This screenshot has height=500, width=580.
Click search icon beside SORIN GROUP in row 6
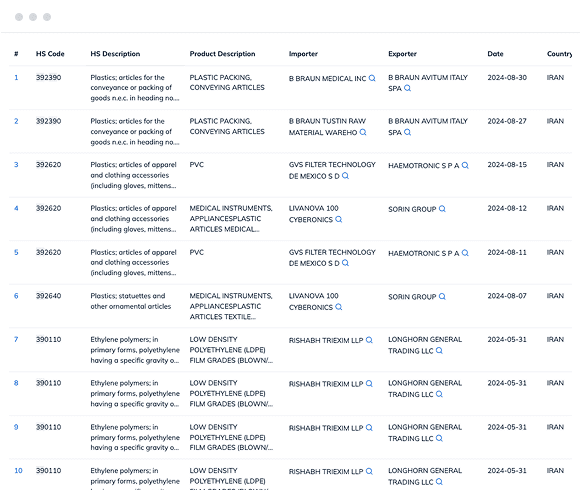(x=442, y=297)
